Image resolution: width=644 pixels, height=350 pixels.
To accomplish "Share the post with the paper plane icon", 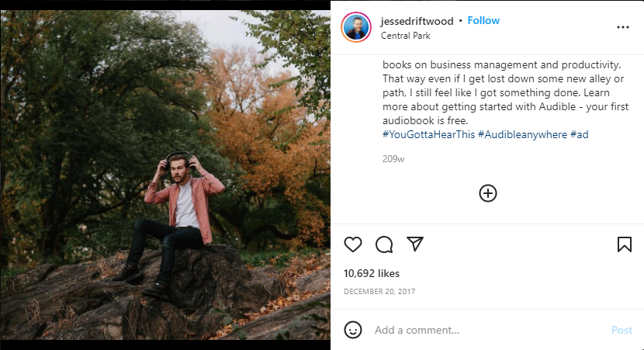I will 415,244.
